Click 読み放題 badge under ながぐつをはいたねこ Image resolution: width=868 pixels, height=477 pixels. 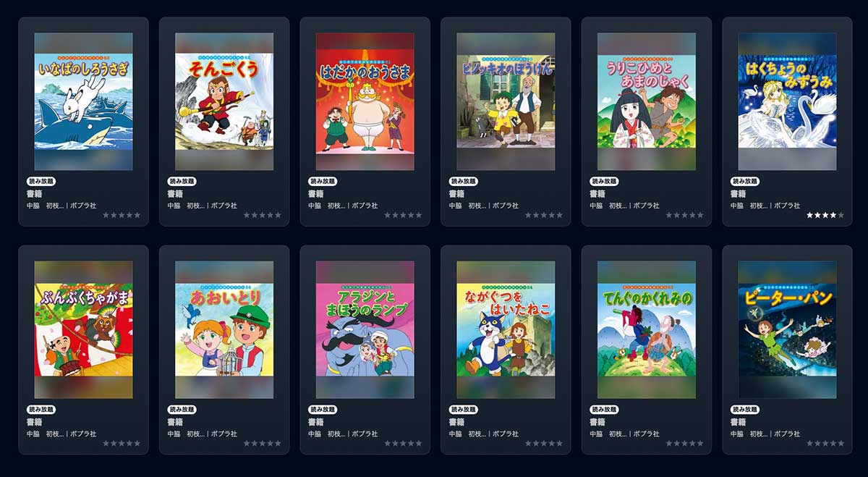pos(464,409)
